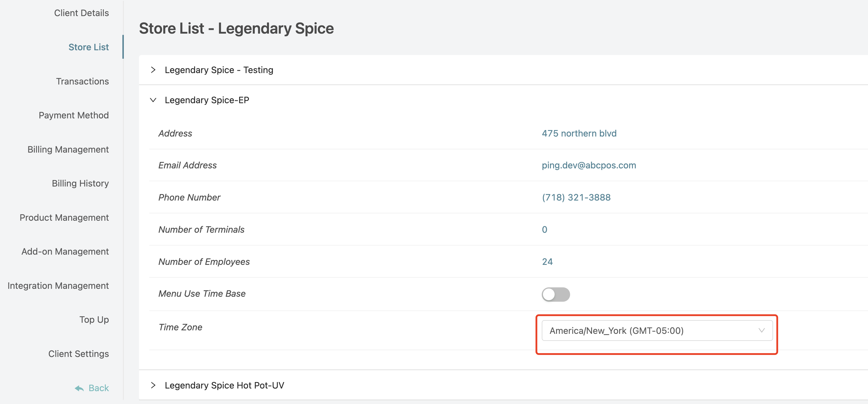Select Store List in sidebar
This screenshot has width=868, height=404.
click(88, 47)
